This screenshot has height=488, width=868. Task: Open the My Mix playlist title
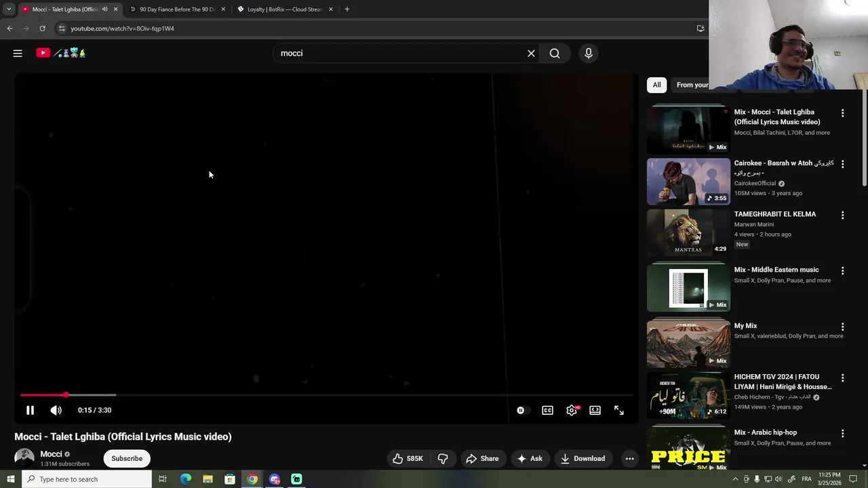(x=745, y=326)
